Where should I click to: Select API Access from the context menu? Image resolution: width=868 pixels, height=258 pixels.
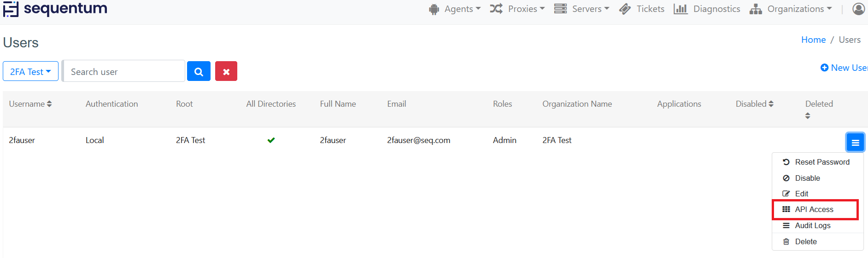814,209
